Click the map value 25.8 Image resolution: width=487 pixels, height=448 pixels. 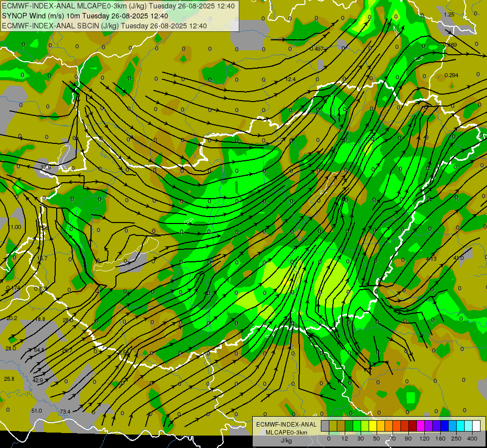pyautogui.click(x=9, y=379)
